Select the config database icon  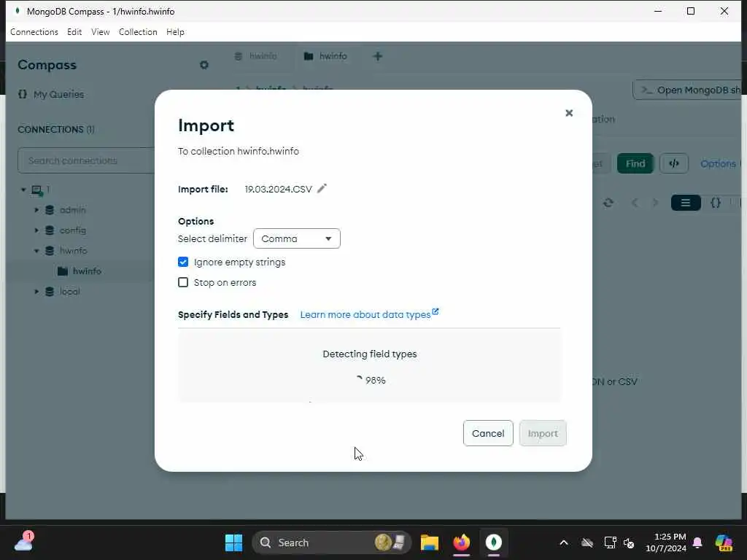50,230
